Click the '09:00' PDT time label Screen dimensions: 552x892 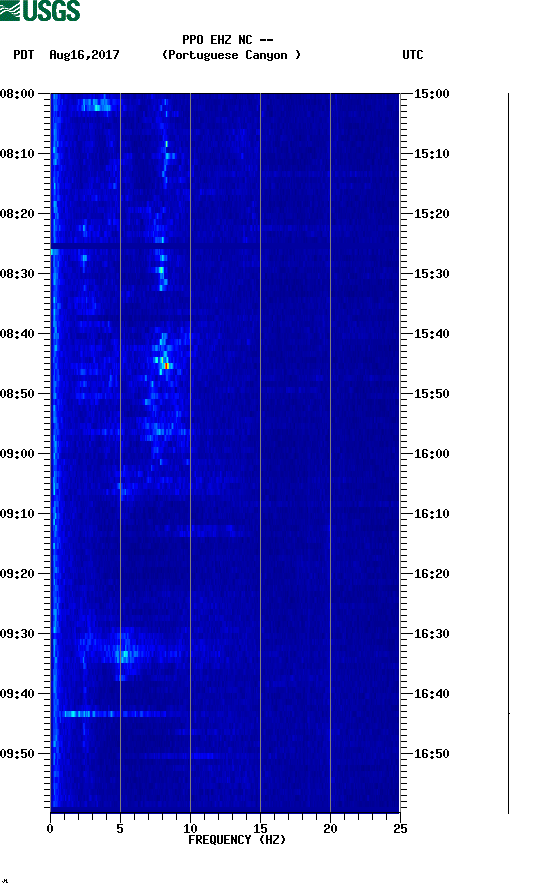click(18, 454)
